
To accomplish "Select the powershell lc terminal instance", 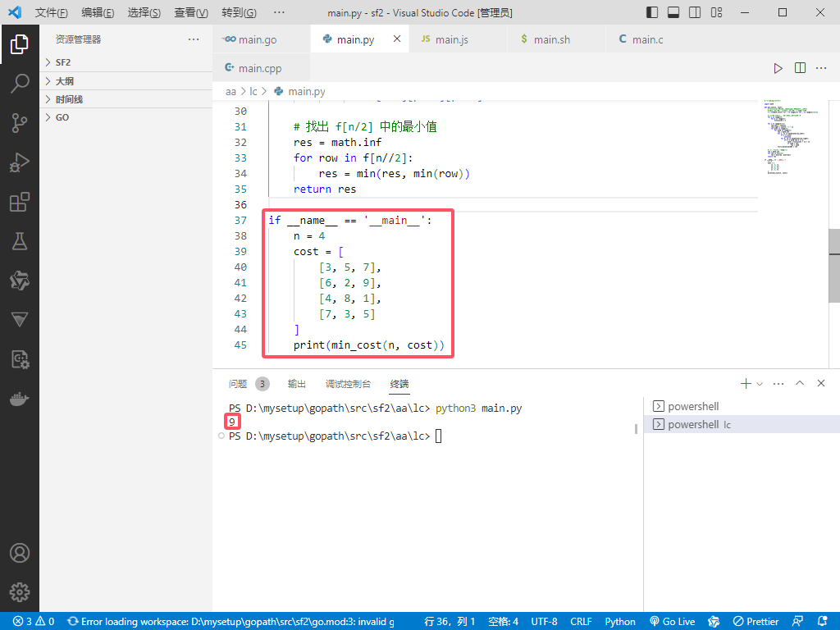I will (x=742, y=424).
